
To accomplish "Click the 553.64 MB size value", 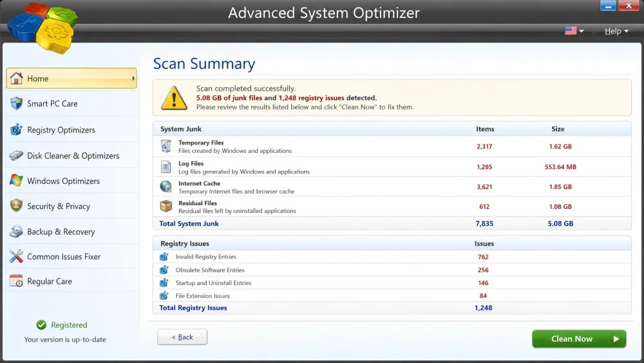I will pyautogui.click(x=560, y=167).
